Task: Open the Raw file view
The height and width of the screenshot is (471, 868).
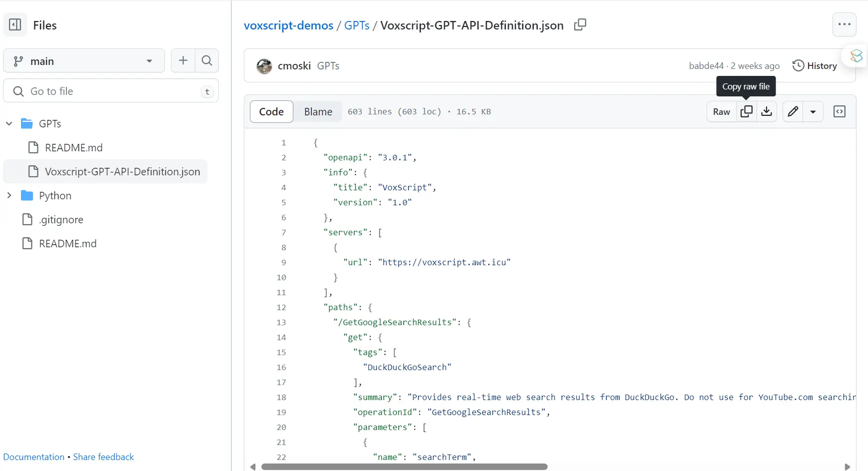Action: point(722,111)
